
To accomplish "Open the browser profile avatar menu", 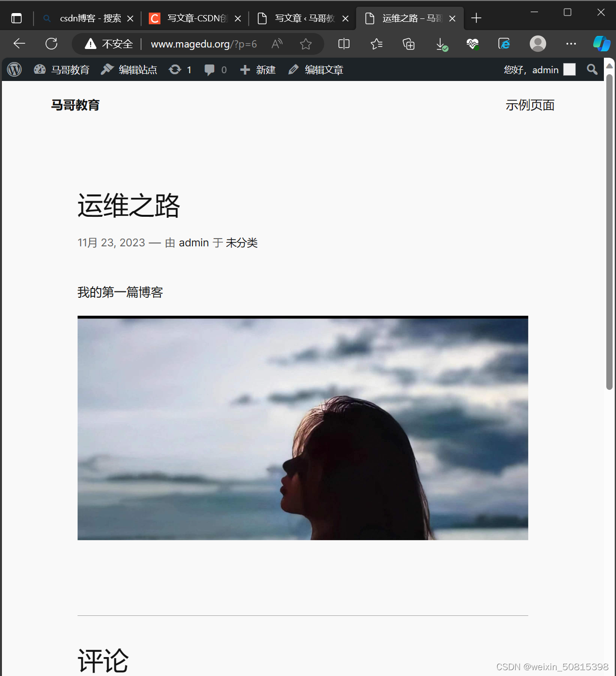I will click(x=537, y=44).
